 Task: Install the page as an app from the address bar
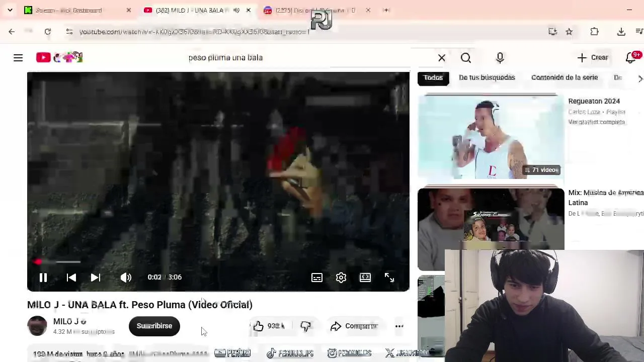click(553, 32)
